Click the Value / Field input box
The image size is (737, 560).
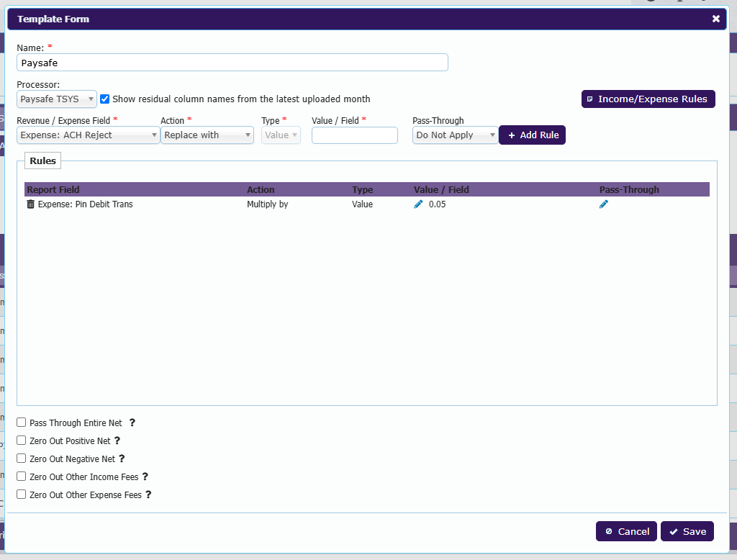pyautogui.click(x=354, y=135)
